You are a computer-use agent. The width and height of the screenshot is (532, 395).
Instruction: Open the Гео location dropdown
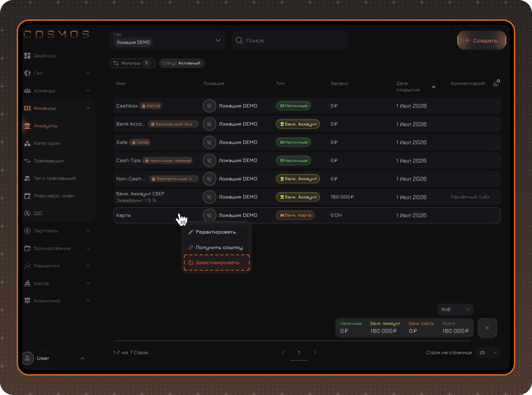(x=168, y=40)
